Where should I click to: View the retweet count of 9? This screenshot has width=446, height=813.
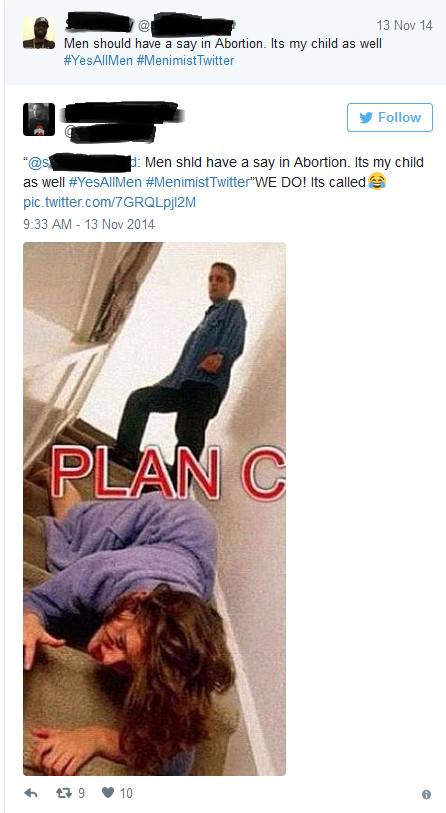81,793
